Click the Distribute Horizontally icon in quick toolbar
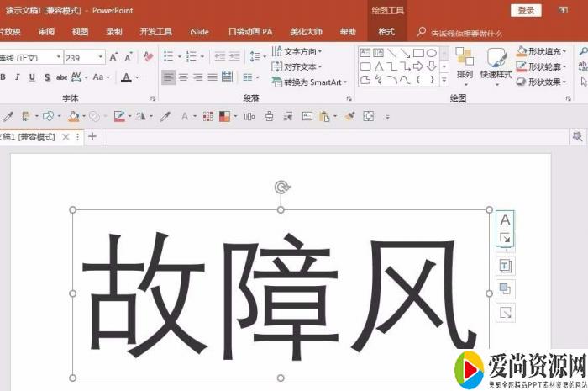This screenshot has height=391, width=588. [x=249, y=117]
